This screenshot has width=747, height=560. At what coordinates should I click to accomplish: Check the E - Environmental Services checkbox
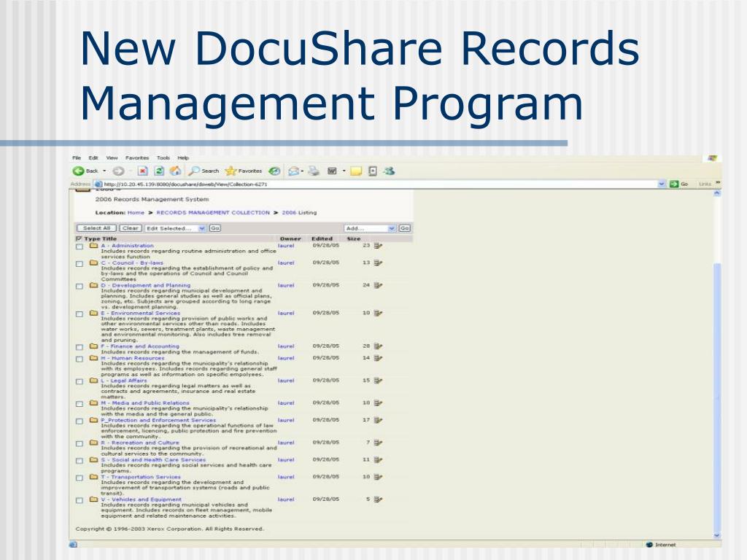tap(80, 314)
